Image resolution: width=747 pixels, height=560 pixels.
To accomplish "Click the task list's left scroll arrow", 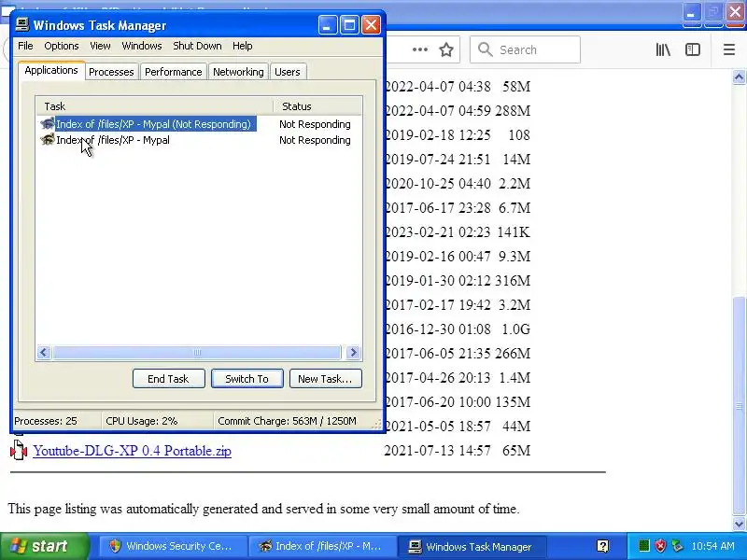I will click(x=44, y=353).
